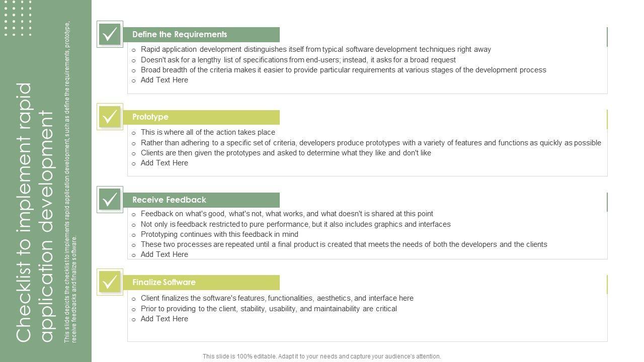The height and width of the screenshot is (362, 644).
Task: Select the Define the Requirements header
Action: (201, 35)
